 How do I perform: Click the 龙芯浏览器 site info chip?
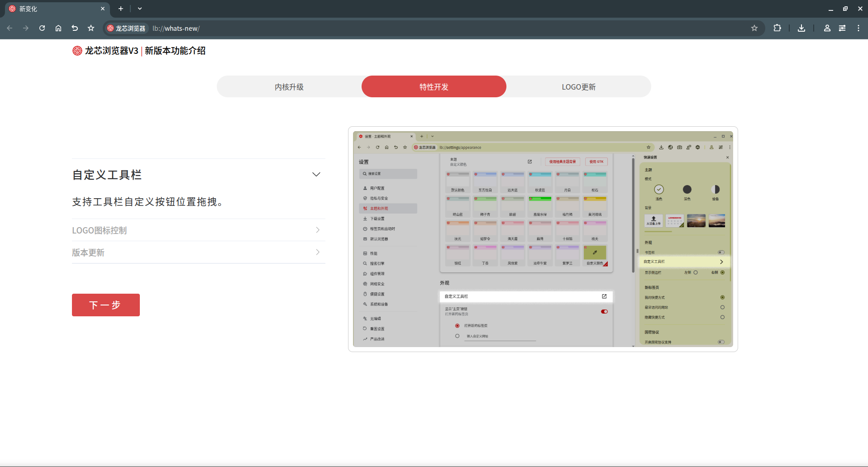pyautogui.click(x=126, y=28)
